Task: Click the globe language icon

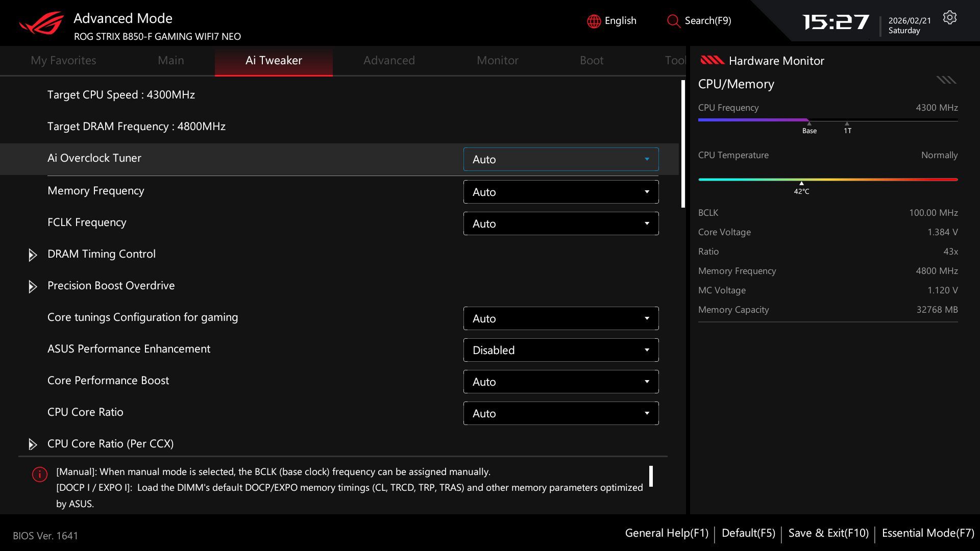Action: 594,21
